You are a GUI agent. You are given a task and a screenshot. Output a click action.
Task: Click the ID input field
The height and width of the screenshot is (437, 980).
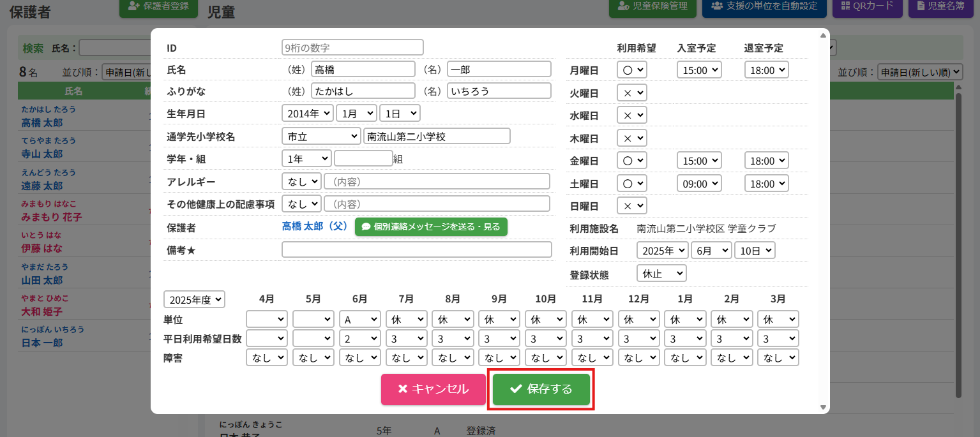coord(352,48)
